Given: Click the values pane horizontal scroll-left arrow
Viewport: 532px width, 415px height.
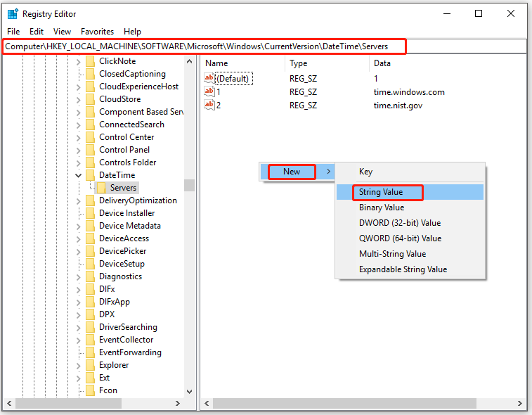Looking at the screenshot, I should 207,404.
